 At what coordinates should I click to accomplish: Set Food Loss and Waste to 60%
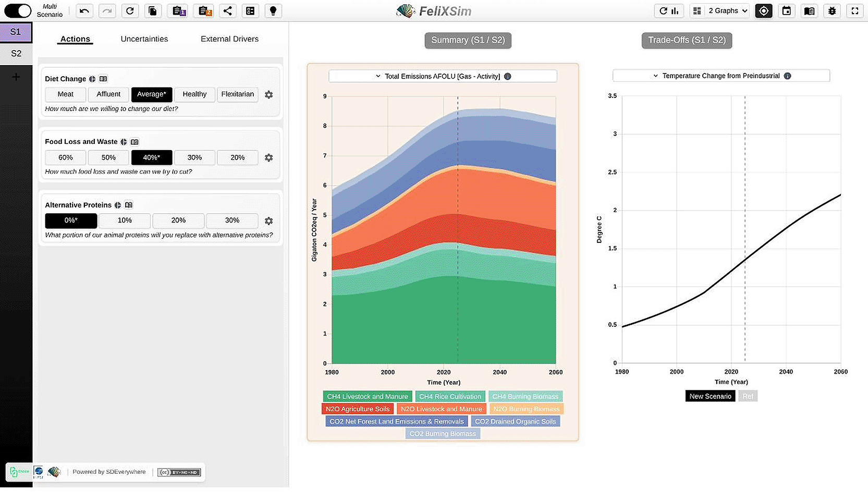click(66, 157)
